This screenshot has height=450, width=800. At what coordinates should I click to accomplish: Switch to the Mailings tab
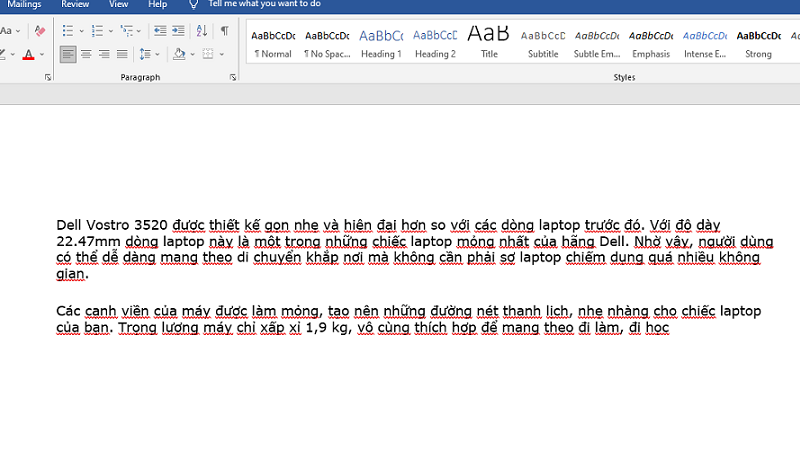tap(24, 4)
